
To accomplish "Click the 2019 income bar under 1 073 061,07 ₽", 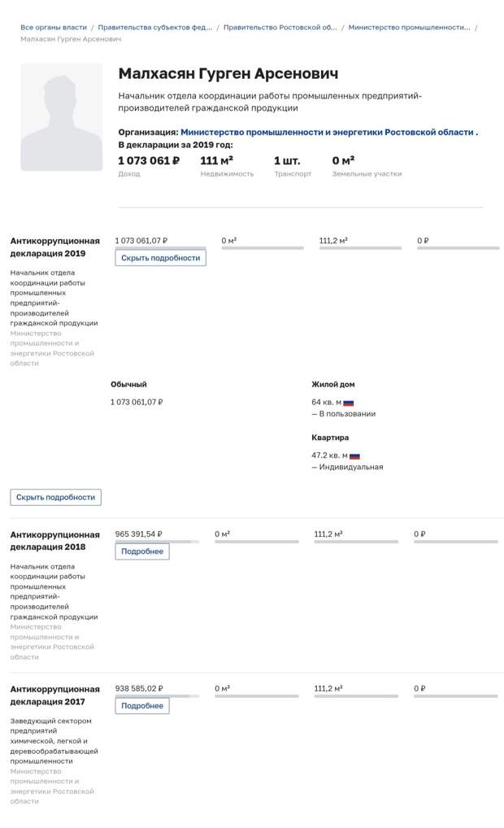I will [x=160, y=247].
